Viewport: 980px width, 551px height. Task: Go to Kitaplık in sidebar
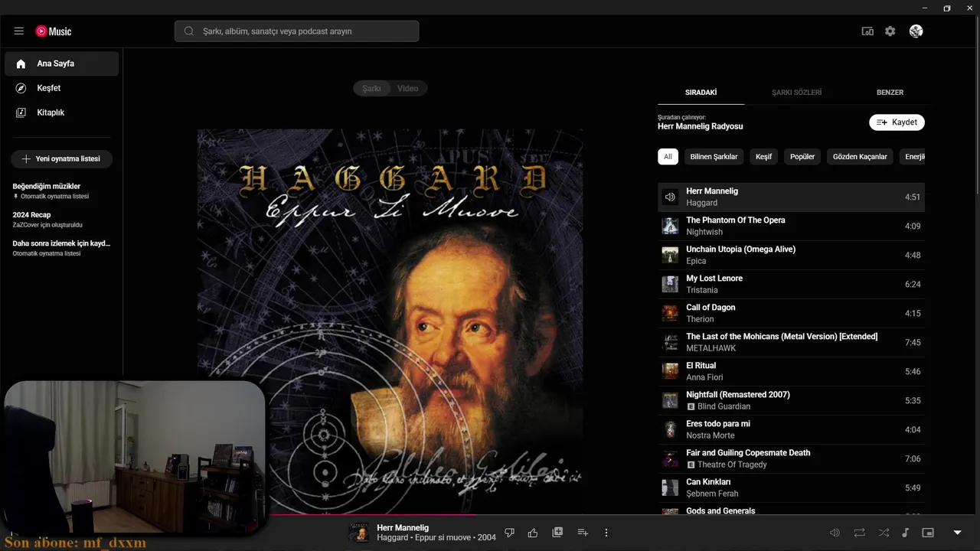pyautogui.click(x=61, y=112)
